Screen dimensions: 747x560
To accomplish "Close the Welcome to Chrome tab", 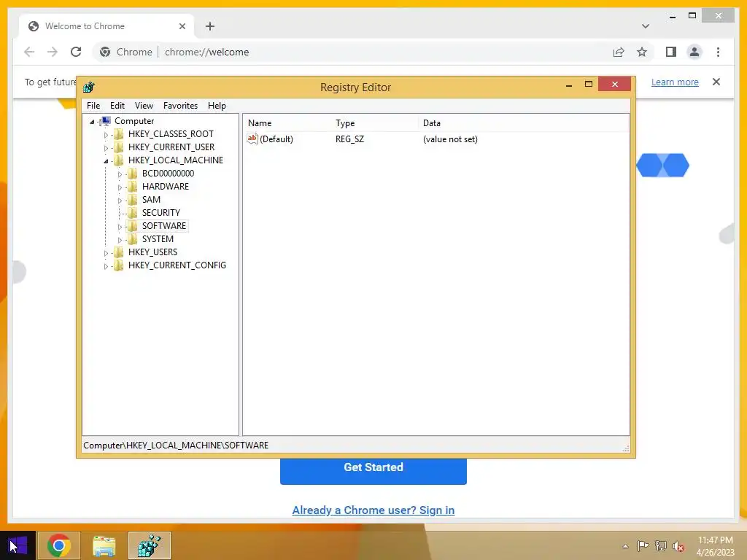I will point(182,26).
